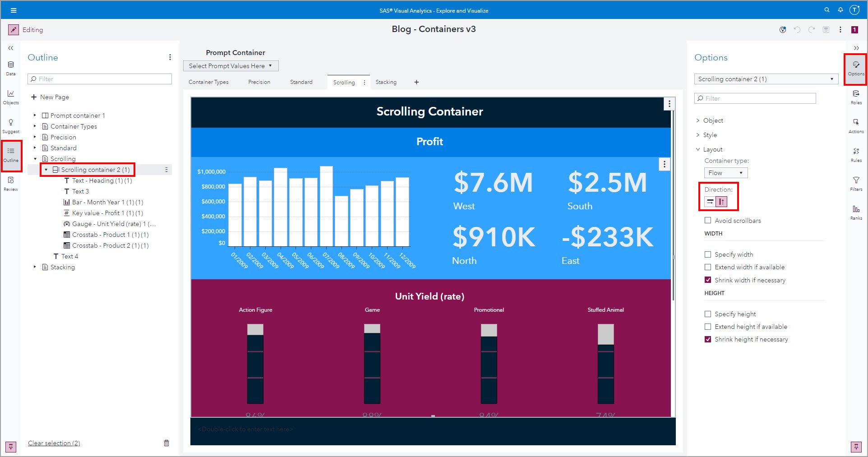Screen dimensions: 868x457
Task: Switch to the Stacking tab
Action: click(x=386, y=82)
